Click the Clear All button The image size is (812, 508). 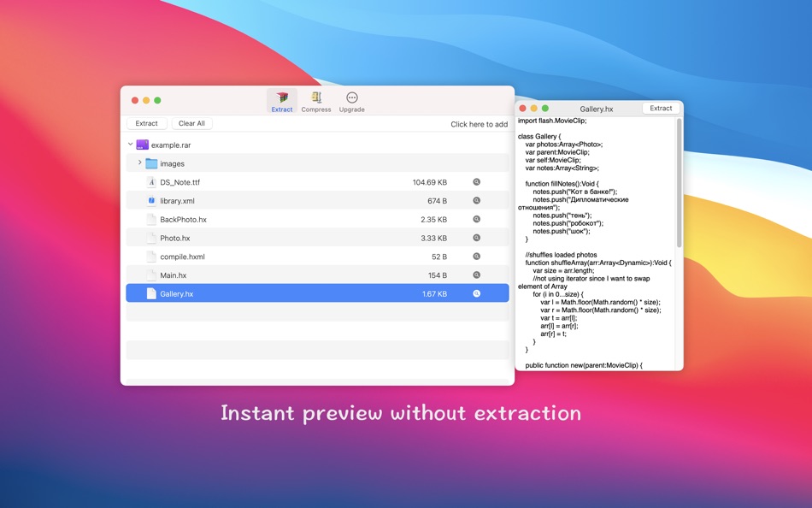[x=191, y=123]
